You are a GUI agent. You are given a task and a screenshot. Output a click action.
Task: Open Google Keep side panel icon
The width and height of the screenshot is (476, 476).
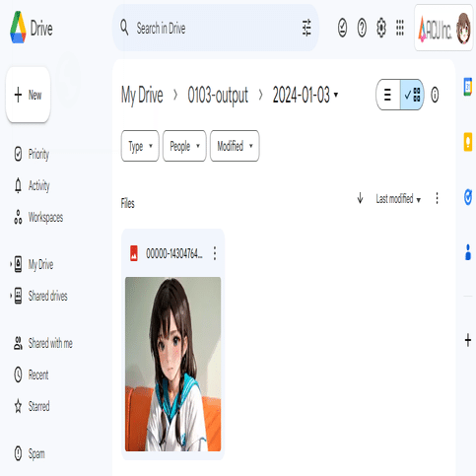click(468, 142)
